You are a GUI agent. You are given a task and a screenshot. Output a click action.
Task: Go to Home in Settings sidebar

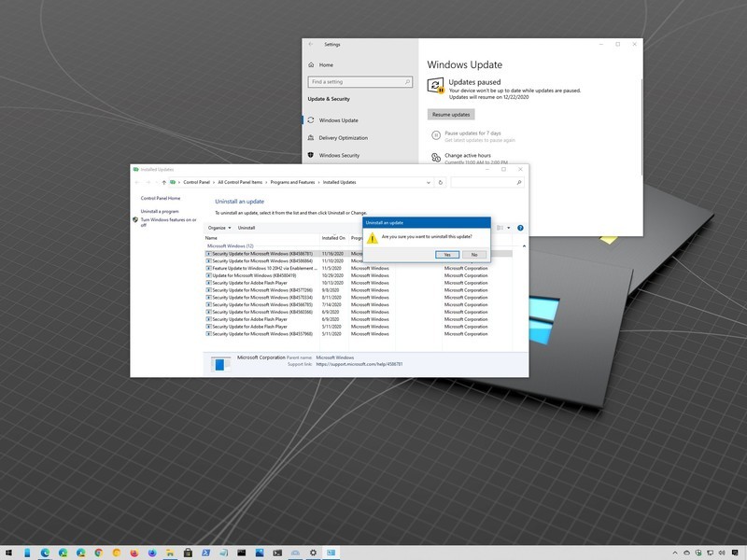tap(326, 64)
